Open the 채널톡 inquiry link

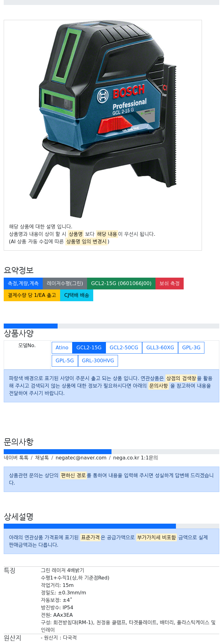(42, 458)
